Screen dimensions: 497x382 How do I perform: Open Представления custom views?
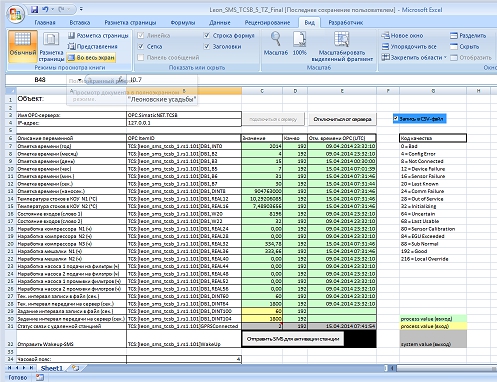tap(93, 47)
